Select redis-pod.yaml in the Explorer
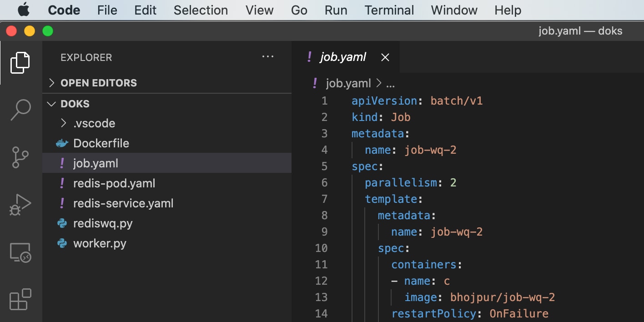Image resolution: width=644 pixels, height=322 pixels. click(x=114, y=183)
